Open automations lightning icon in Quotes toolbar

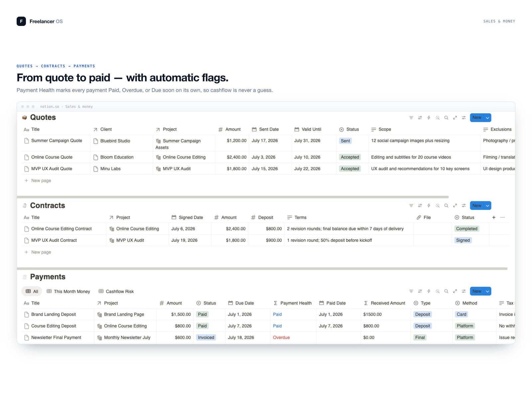(x=429, y=118)
